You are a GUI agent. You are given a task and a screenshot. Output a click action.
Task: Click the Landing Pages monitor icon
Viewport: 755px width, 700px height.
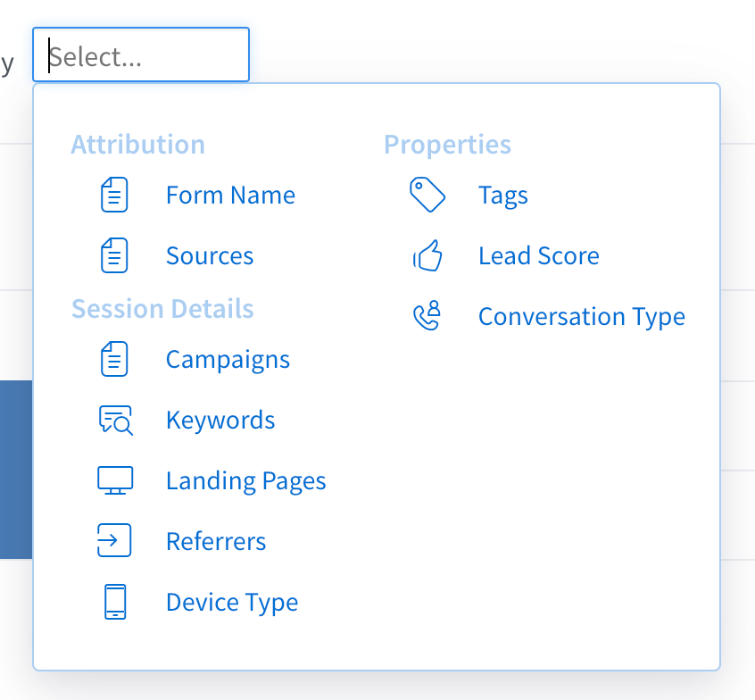point(115,480)
